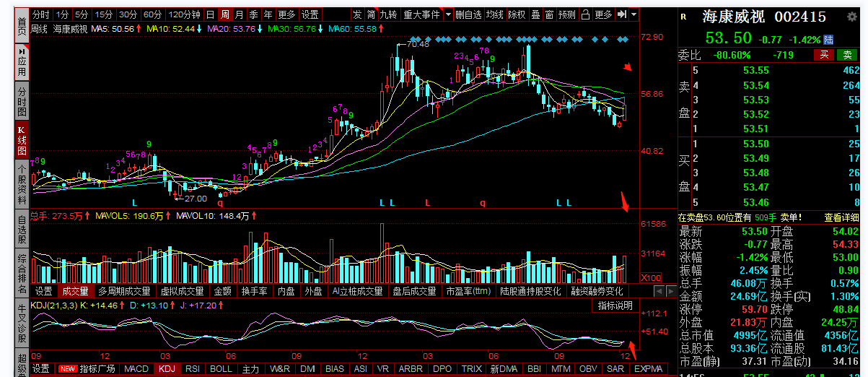The width and height of the screenshot is (868, 377).
Task: Open the small dropdown arrow at the toolbar end
Action: pos(634,14)
